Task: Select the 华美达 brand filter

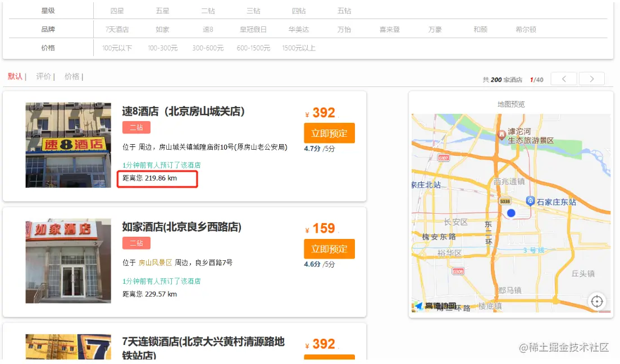Action: click(x=299, y=30)
